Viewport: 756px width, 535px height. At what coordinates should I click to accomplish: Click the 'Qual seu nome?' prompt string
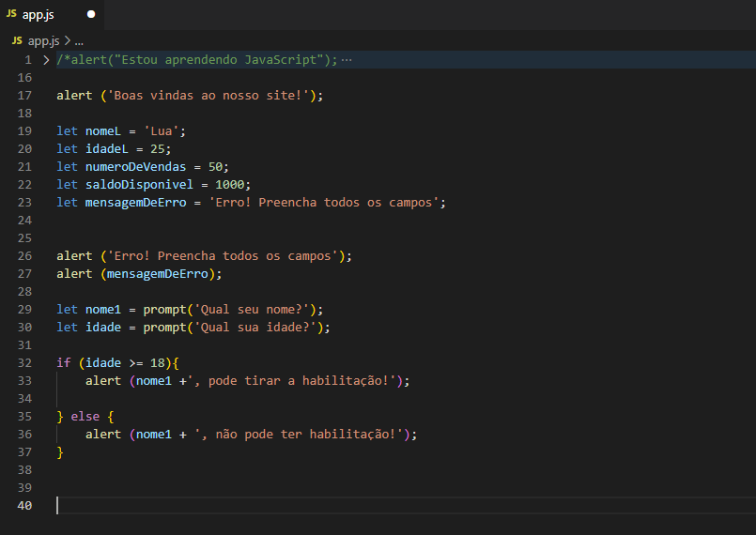[x=251, y=310]
